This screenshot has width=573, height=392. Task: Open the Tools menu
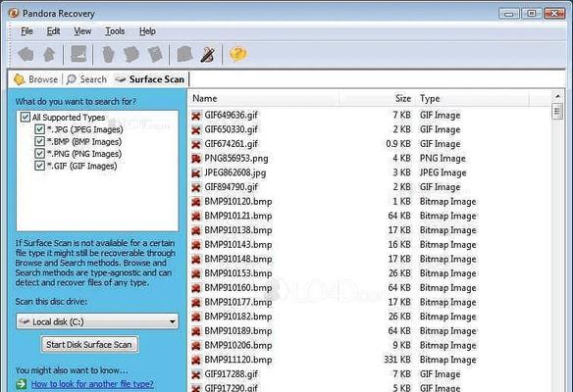115,31
